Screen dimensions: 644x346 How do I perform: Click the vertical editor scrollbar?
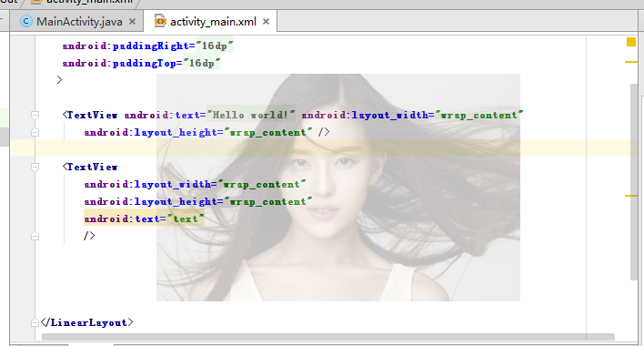(634, 181)
